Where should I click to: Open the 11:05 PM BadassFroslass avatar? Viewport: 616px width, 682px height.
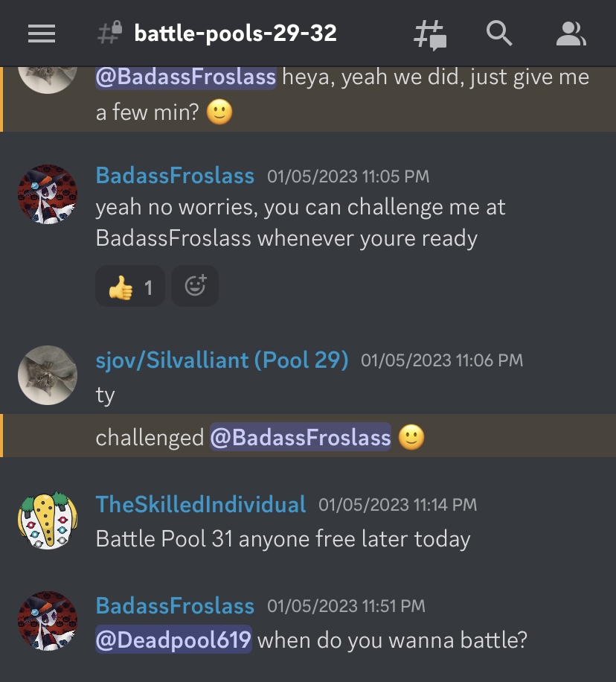(x=48, y=194)
